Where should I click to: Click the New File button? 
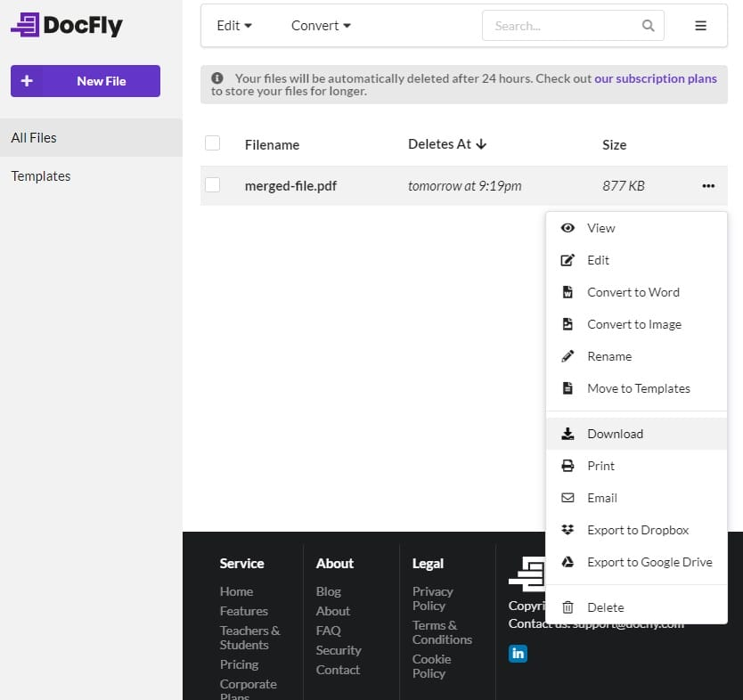tap(86, 81)
